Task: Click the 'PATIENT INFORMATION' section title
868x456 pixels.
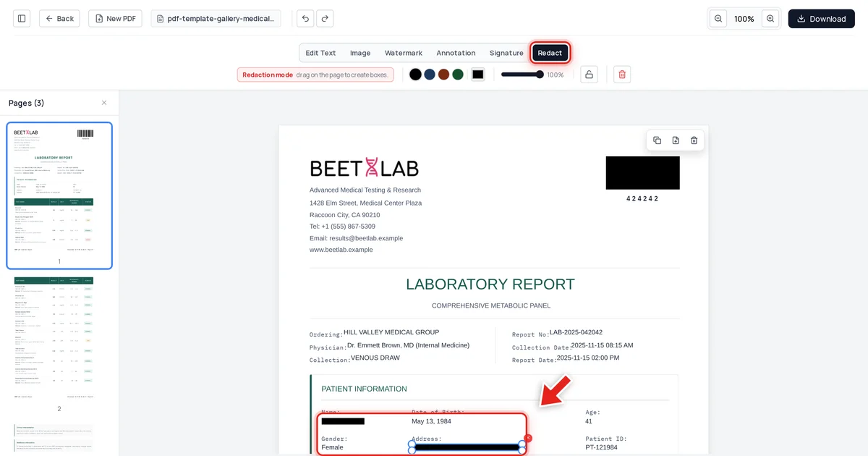Action: (364, 389)
